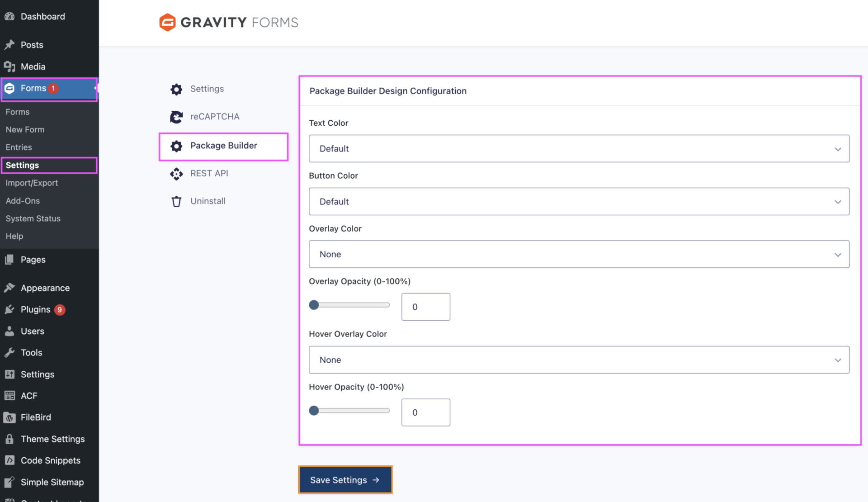This screenshot has width=868, height=502.
Task: Click the Overlay Opacity slider handle
Action: [x=314, y=305]
